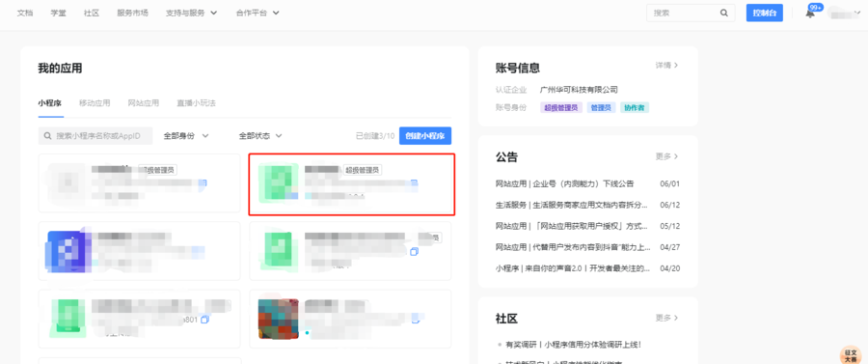Open the 全部身份 filter dropdown

186,136
